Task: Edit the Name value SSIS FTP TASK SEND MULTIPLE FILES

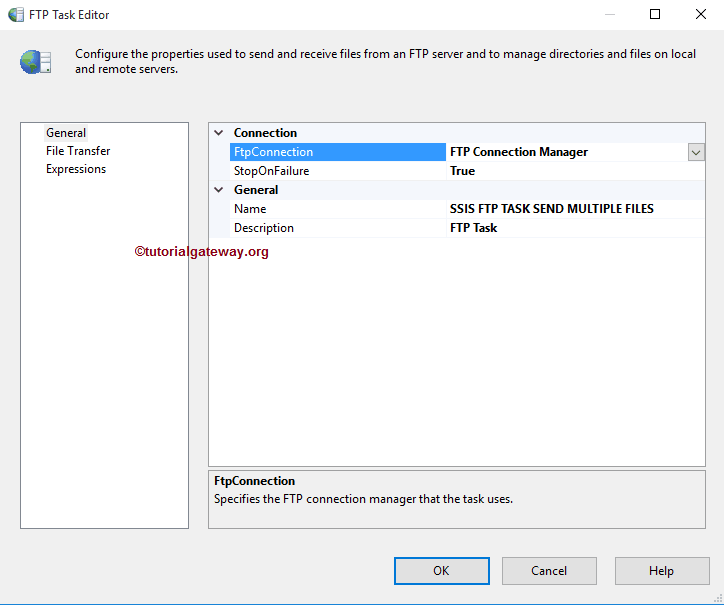Action: pos(552,209)
